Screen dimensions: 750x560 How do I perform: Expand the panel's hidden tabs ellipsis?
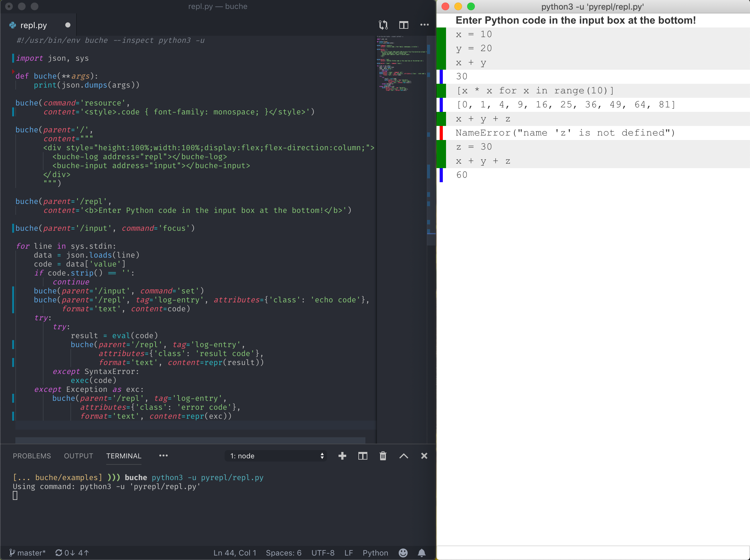point(164,456)
